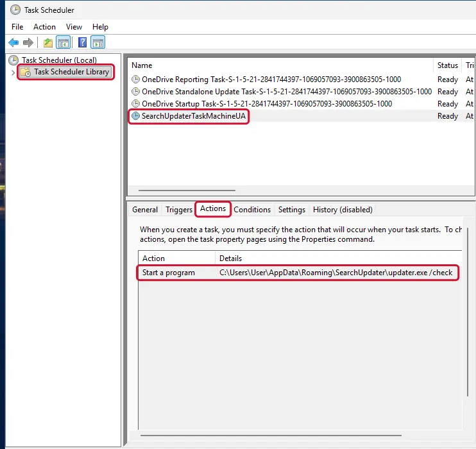
Task: Click the updater.exe /check details cell
Action: click(x=336, y=273)
